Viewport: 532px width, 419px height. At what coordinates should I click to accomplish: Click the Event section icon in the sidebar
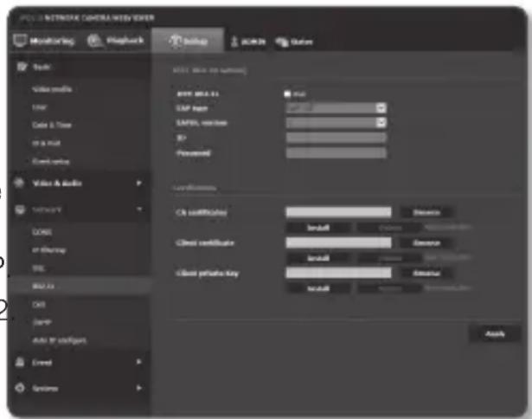tap(20, 362)
